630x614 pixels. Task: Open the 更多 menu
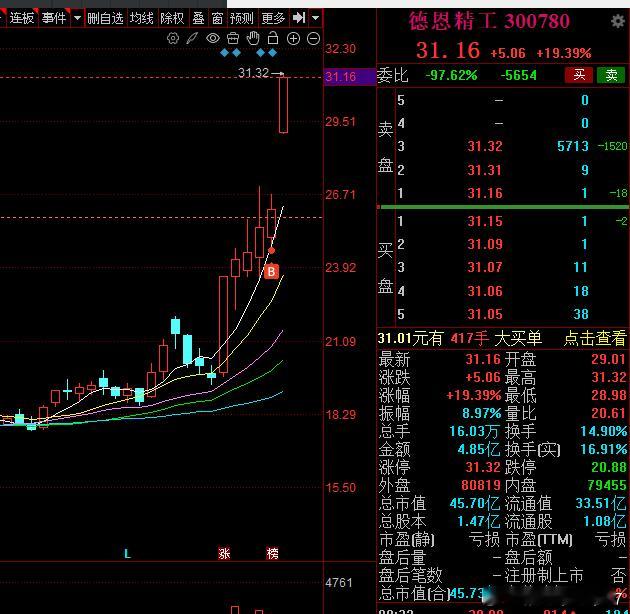click(273, 18)
